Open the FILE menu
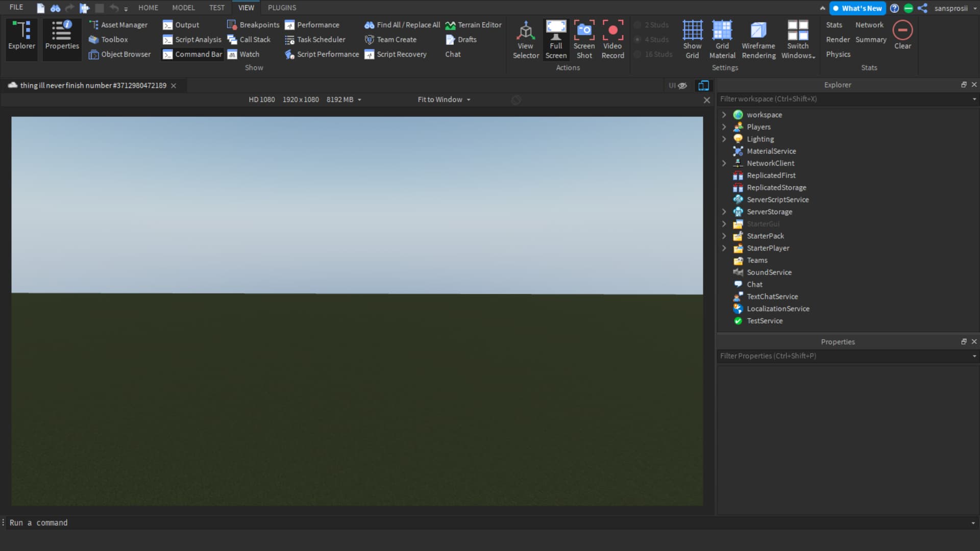 [x=16, y=8]
